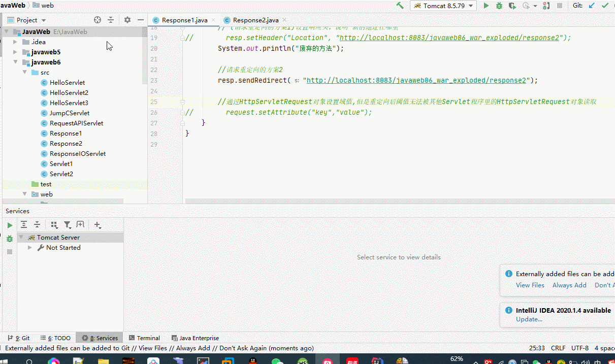Select RequestAPIServlet in project tree
615x364 pixels.
(76, 123)
